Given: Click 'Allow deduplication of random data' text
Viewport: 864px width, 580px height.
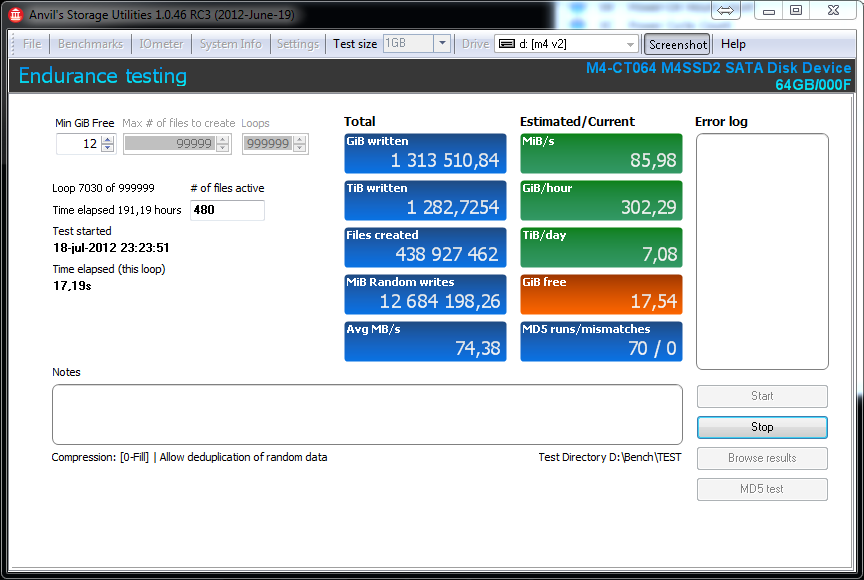Looking at the screenshot, I should click(243, 457).
